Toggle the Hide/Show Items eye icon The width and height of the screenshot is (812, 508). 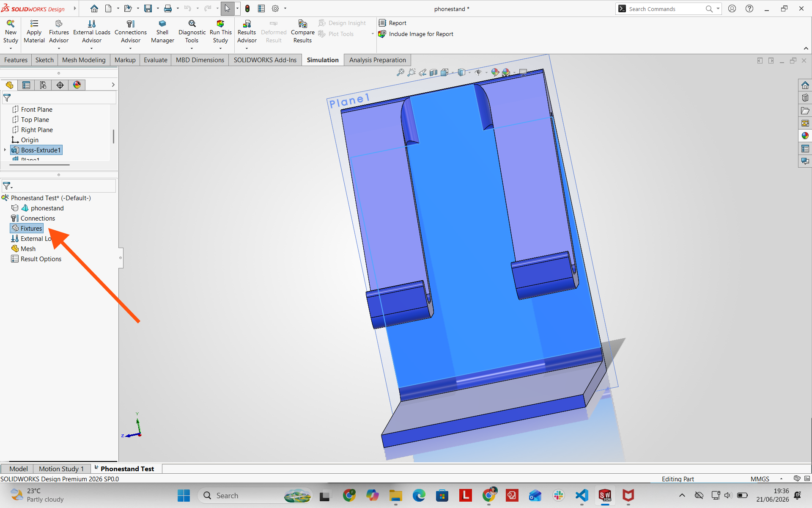click(x=478, y=72)
